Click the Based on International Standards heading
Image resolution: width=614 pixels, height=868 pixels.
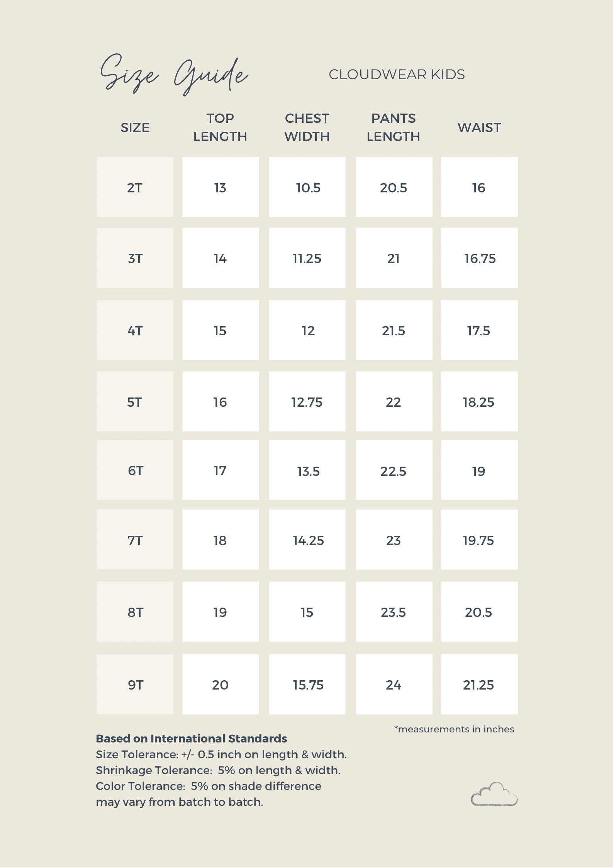point(191,738)
